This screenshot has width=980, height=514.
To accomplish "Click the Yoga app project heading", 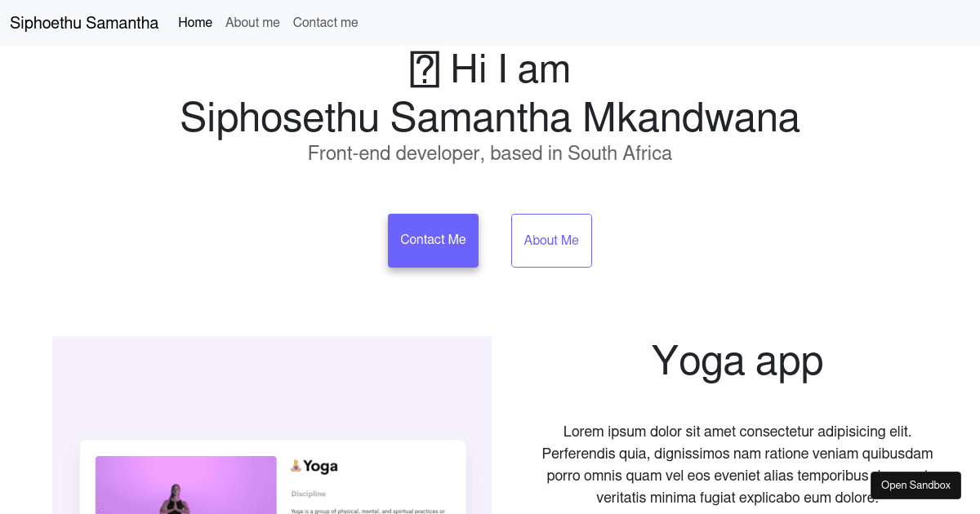I will pos(737,361).
